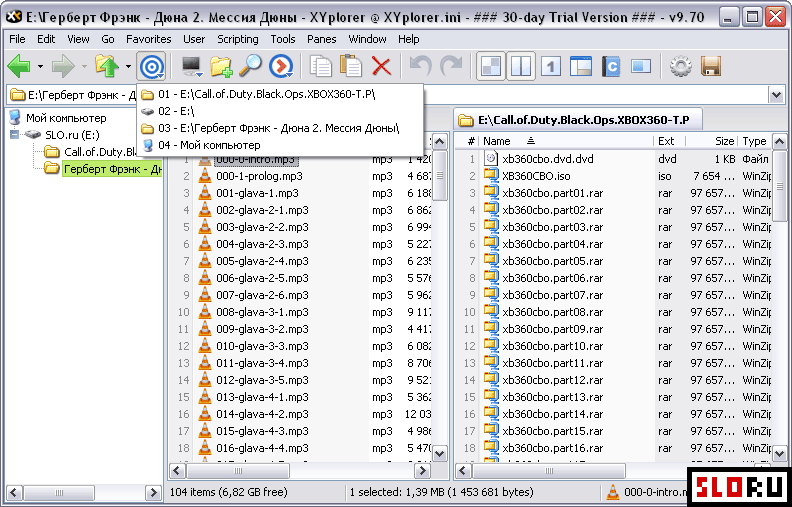The image size is (792, 507).
Task: Select XB360CBO.iso in right pane
Action: pos(536,176)
